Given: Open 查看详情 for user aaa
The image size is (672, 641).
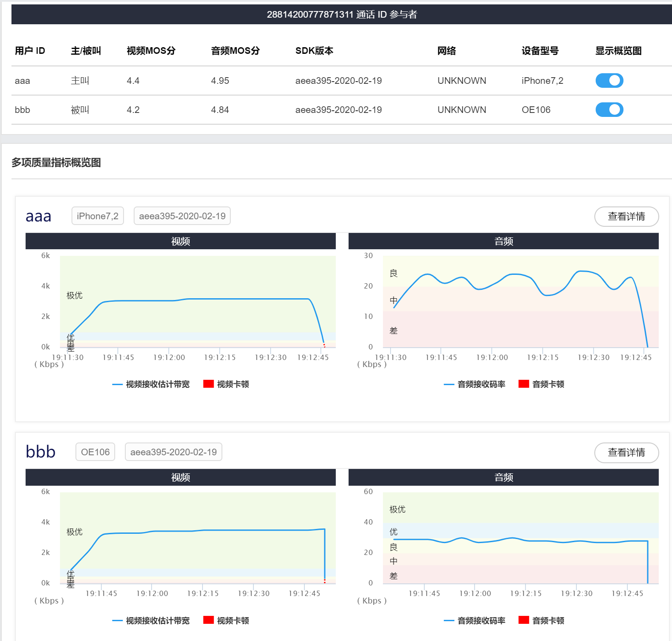Looking at the screenshot, I should click(x=627, y=217).
